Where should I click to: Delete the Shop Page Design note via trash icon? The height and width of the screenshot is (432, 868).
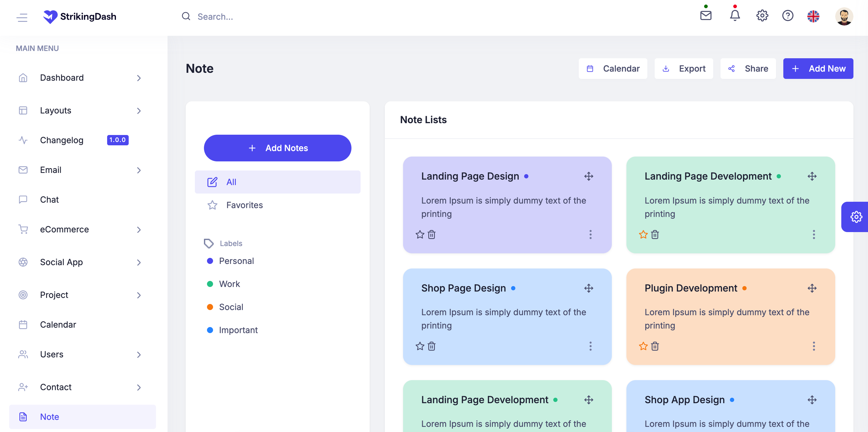pyautogui.click(x=432, y=346)
